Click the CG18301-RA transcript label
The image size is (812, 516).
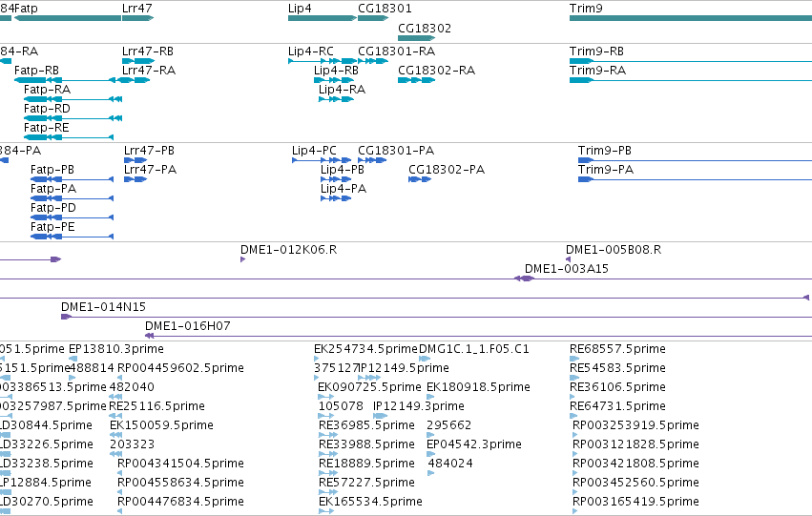(x=397, y=52)
